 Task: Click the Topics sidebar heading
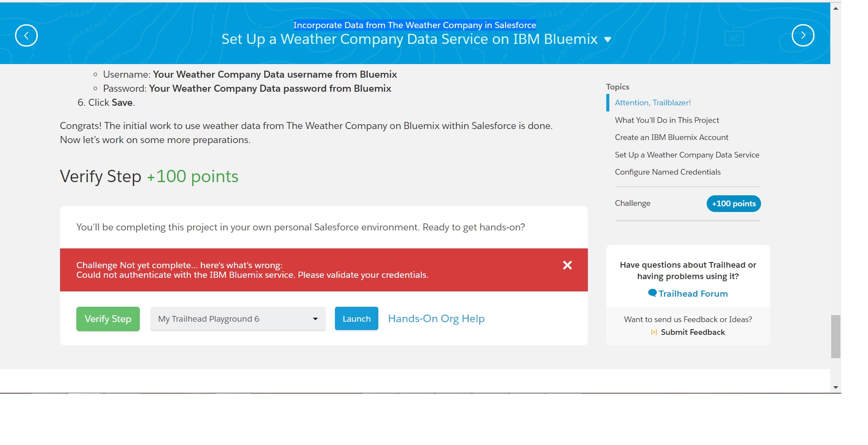tap(618, 87)
